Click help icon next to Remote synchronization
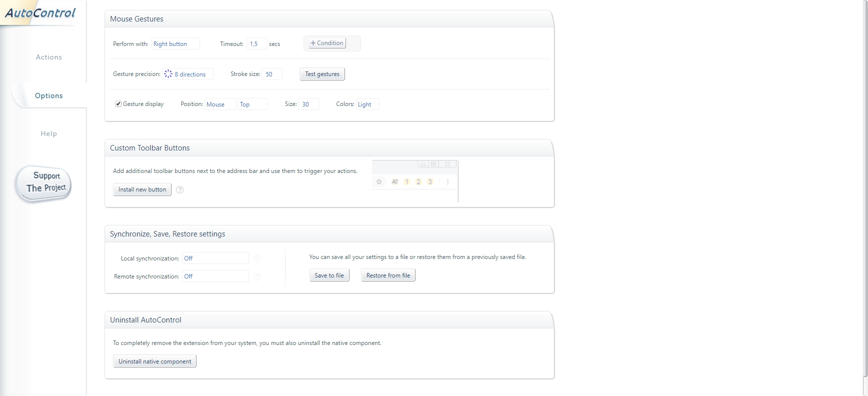 coord(257,276)
